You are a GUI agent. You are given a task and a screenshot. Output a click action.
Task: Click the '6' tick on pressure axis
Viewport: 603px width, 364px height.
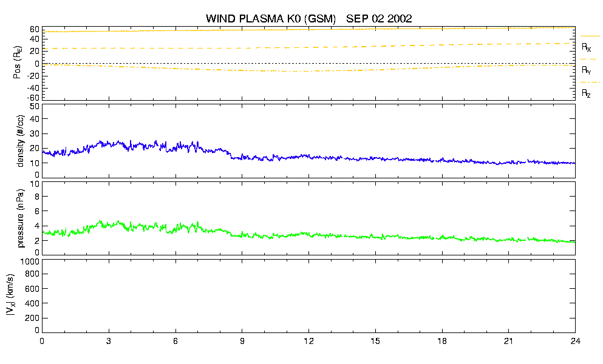[x=37, y=211]
